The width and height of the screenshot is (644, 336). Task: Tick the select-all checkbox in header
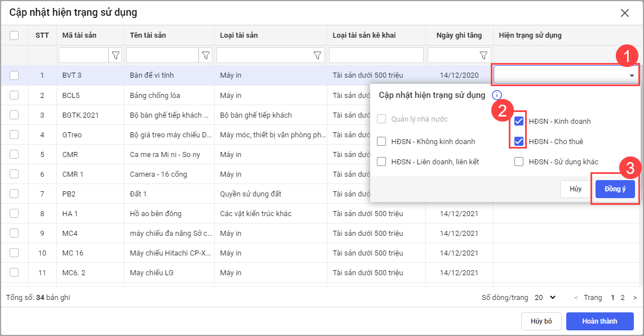coord(14,35)
